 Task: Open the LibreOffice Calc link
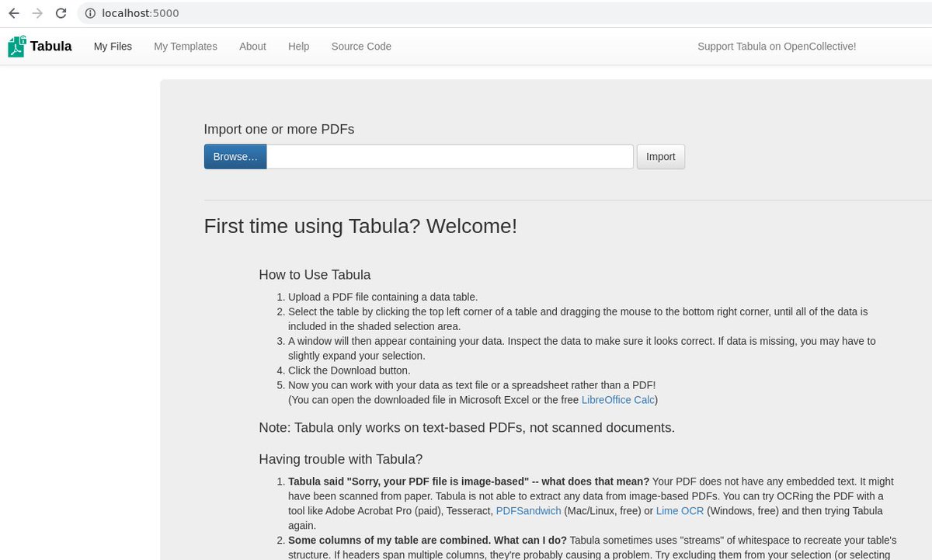[x=617, y=399]
